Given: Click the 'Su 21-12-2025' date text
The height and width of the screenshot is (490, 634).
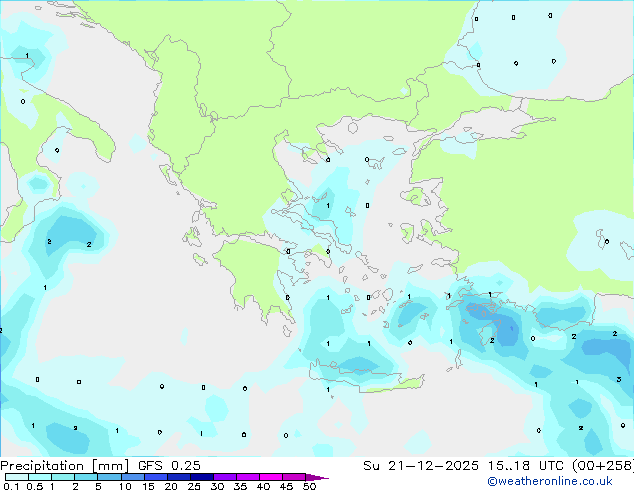Looking at the screenshot, I should click(421, 465).
